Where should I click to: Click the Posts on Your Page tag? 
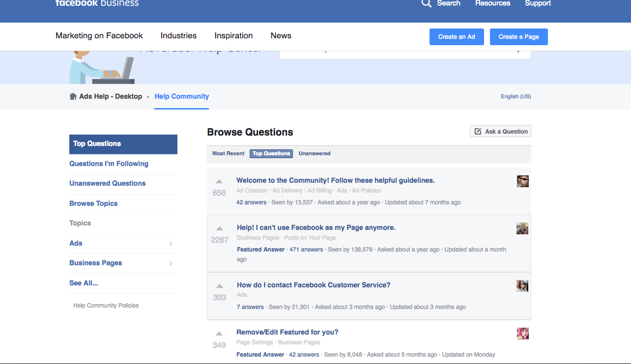(310, 238)
